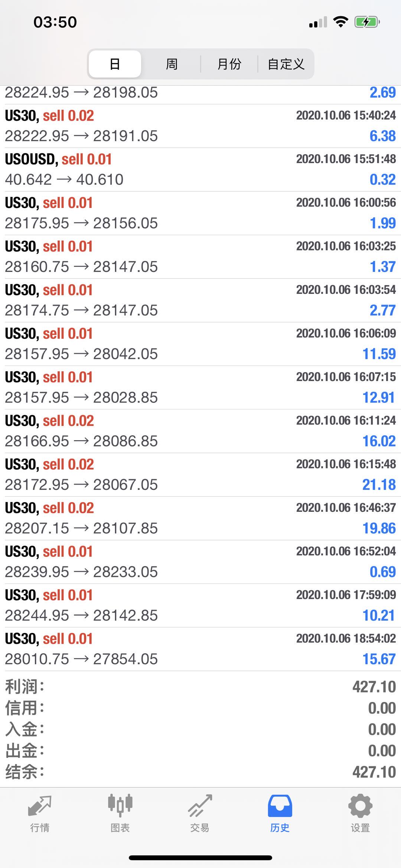Tap the 利润 profit summary row
This screenshot has height=868, width=401.
(x=200, y=687)
